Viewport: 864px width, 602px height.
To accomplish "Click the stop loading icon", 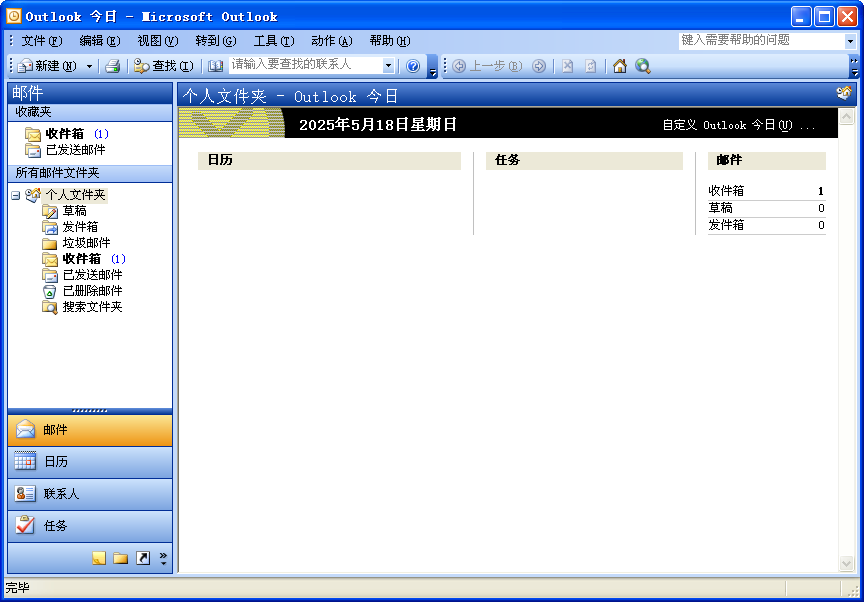I will [568, 66].
